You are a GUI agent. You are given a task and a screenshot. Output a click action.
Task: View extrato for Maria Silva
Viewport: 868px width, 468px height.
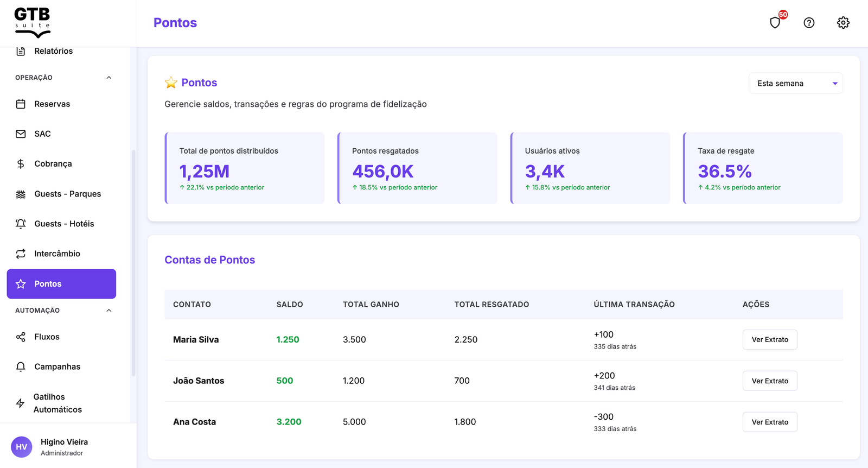769,340
